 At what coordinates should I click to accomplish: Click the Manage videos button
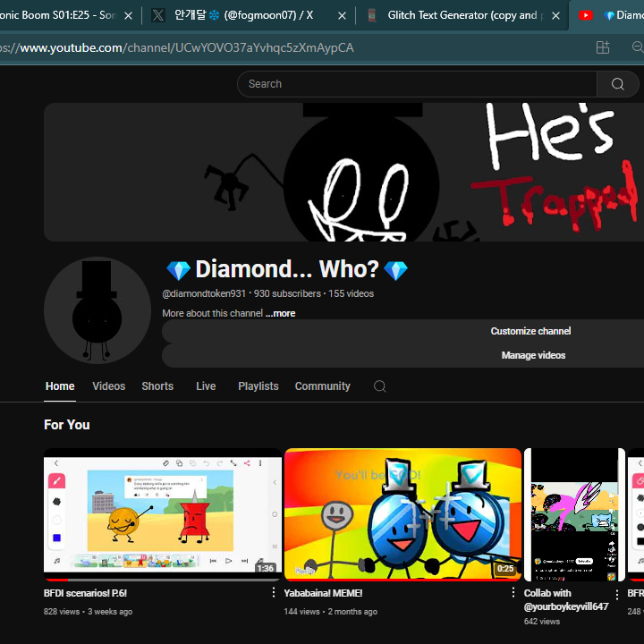(533, 355)
